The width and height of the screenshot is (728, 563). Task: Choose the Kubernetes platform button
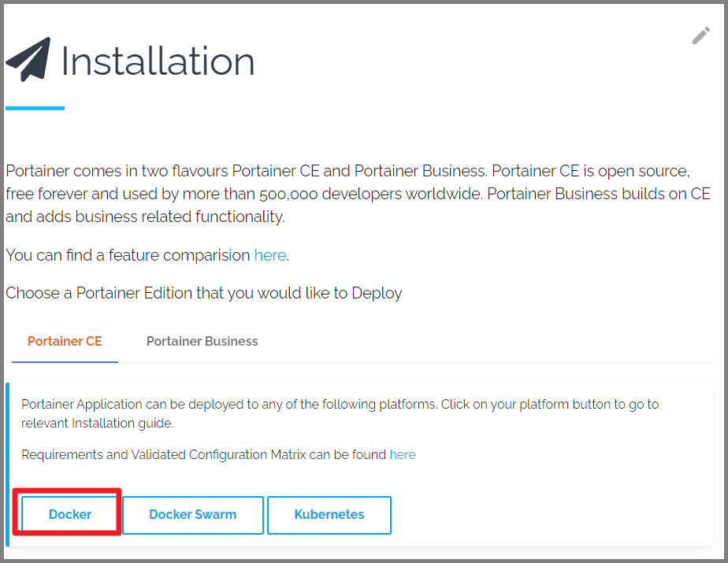coord(329,515)
